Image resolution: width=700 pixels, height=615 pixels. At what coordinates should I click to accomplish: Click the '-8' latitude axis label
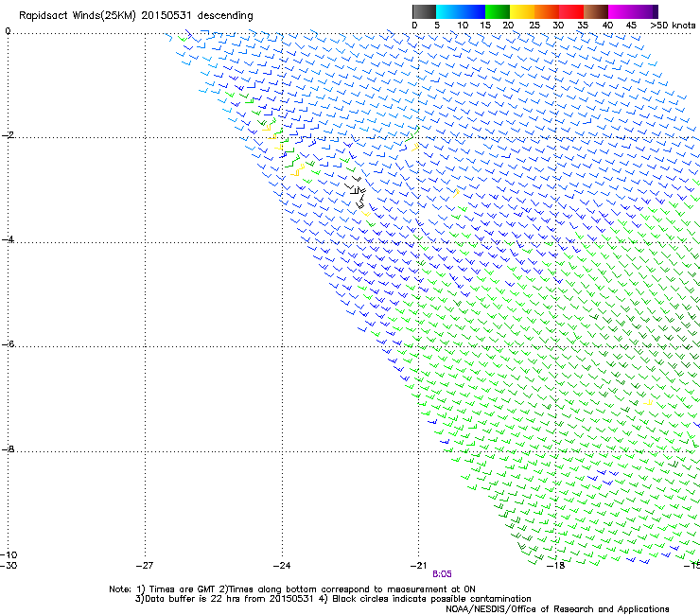point(8,448)
